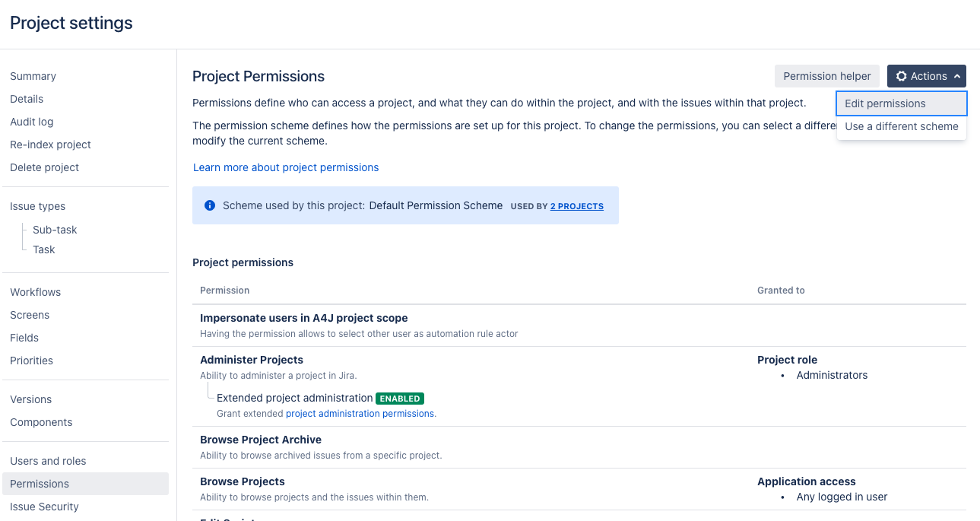Viewport: 980px width, 521px height.
Task: Click the gear icon in Actions button
Action: tap(902, 76)
